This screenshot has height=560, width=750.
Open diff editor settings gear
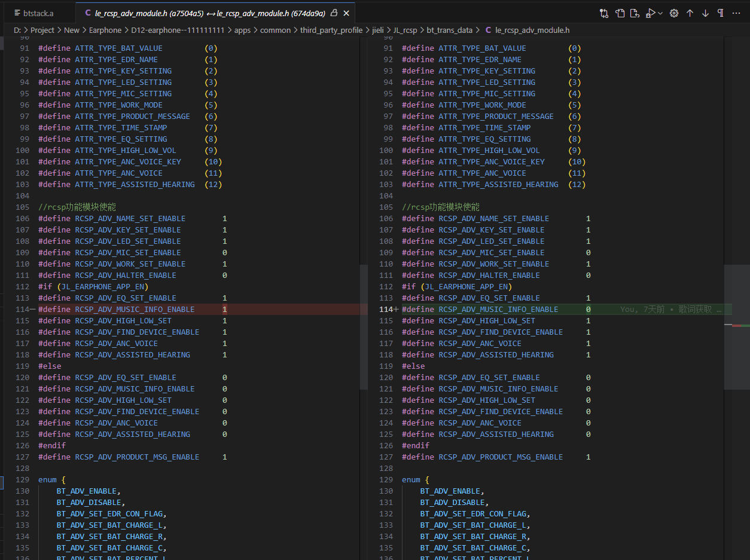pos(674,13)
